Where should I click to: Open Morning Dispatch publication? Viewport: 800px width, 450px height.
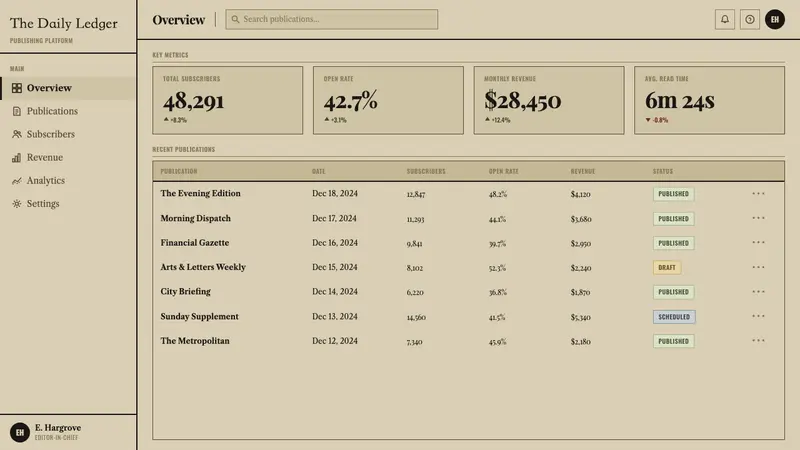pos(195,218)
